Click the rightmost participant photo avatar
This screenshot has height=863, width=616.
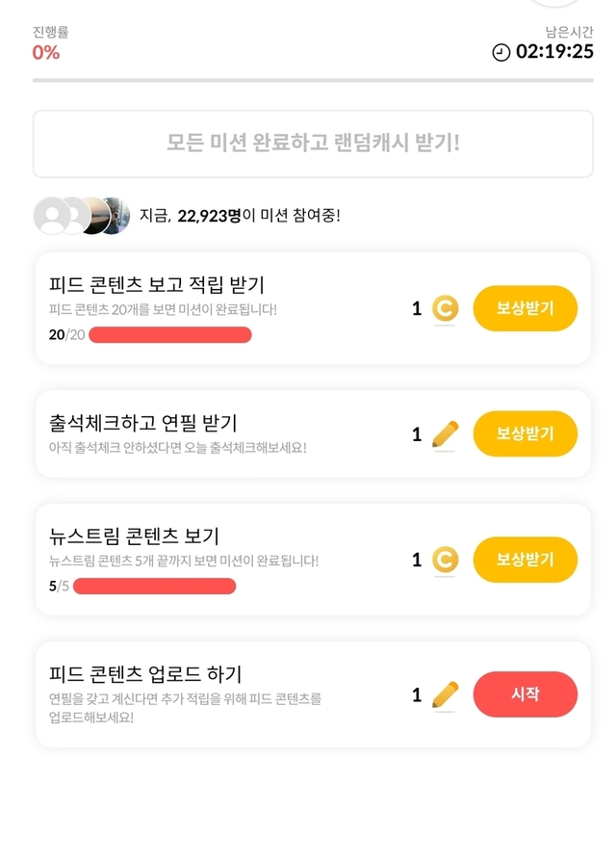(115, 216)
